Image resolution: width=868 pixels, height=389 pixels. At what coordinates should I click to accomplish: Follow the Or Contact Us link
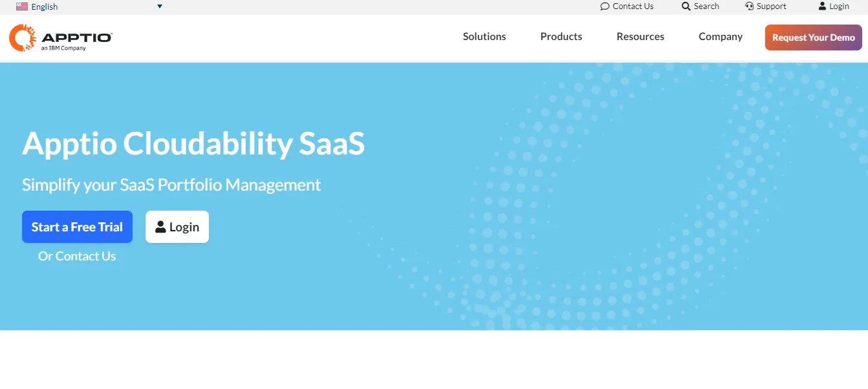click(77, 257)
